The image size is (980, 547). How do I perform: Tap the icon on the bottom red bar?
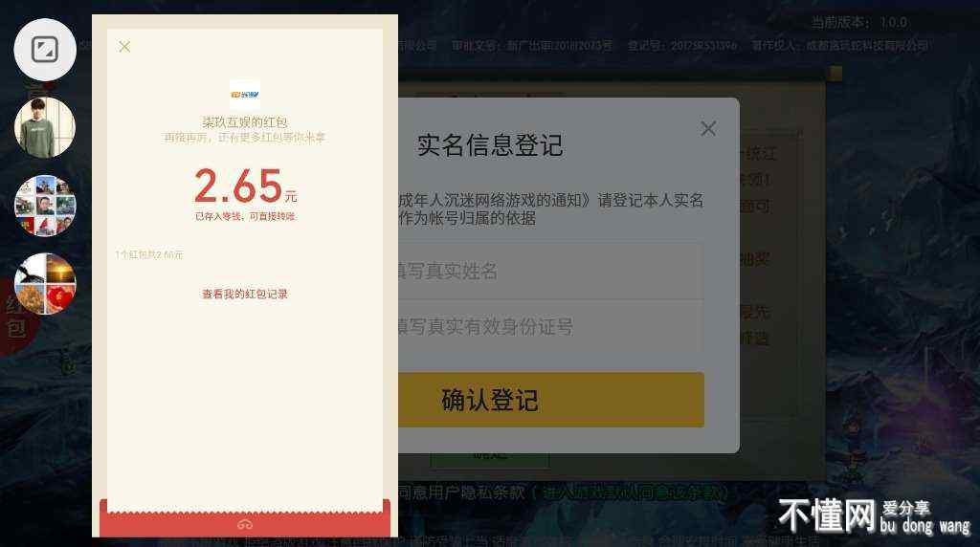point(245,524)
